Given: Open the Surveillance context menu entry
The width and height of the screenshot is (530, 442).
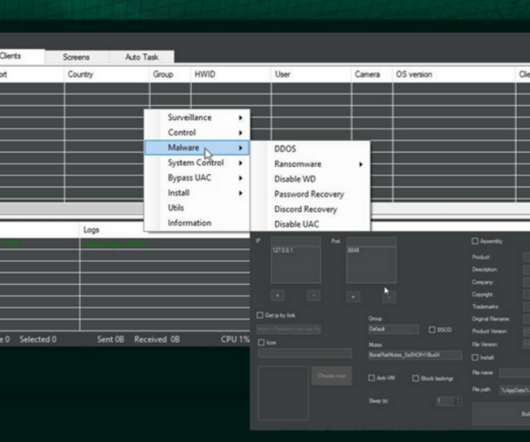Looking at the screenshot, I should point(197,117).
